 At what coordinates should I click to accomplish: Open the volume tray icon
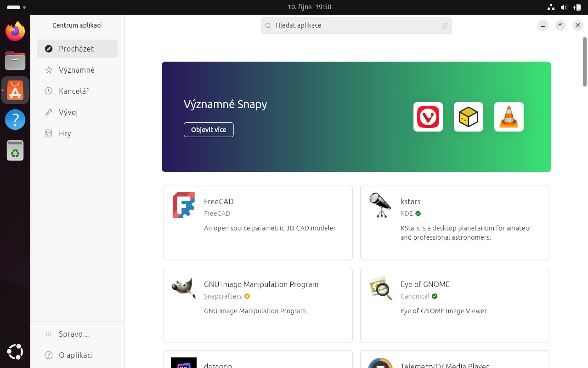[564, 7]
